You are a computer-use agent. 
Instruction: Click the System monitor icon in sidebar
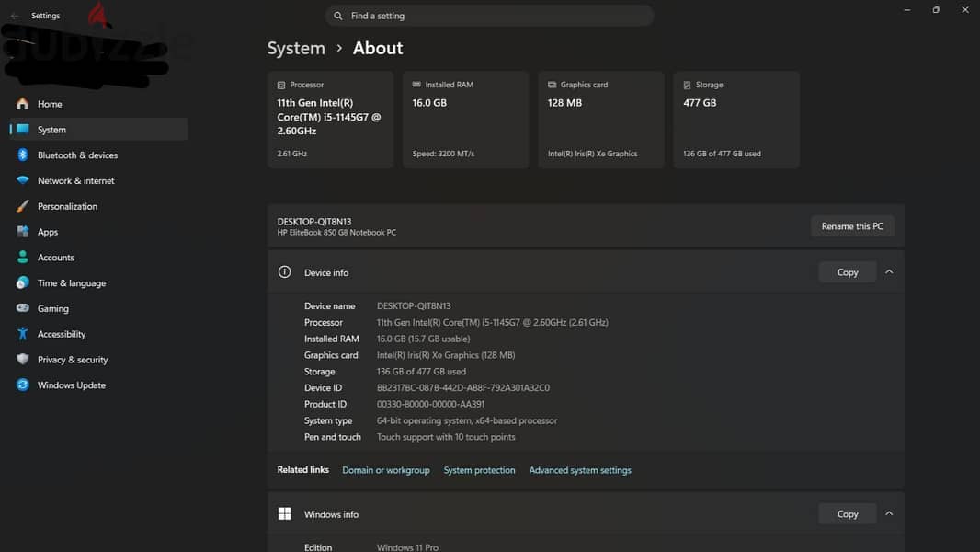tap(22, 130)
